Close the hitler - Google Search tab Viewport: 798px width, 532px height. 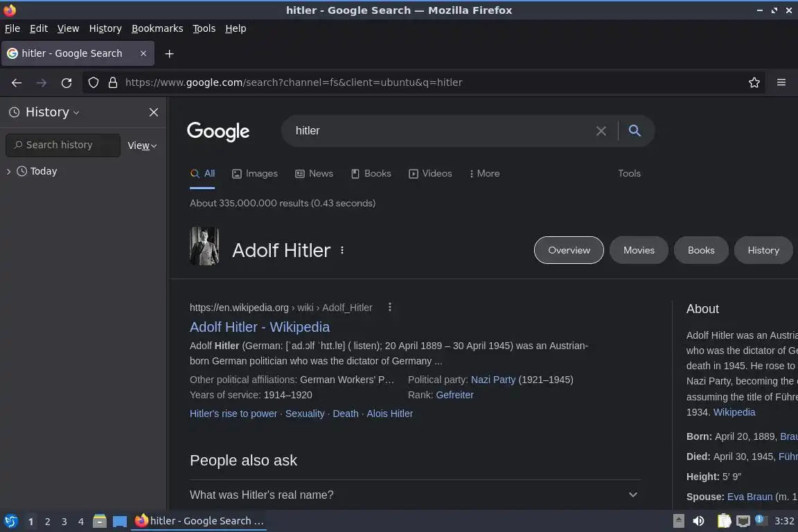click(143, 53)
